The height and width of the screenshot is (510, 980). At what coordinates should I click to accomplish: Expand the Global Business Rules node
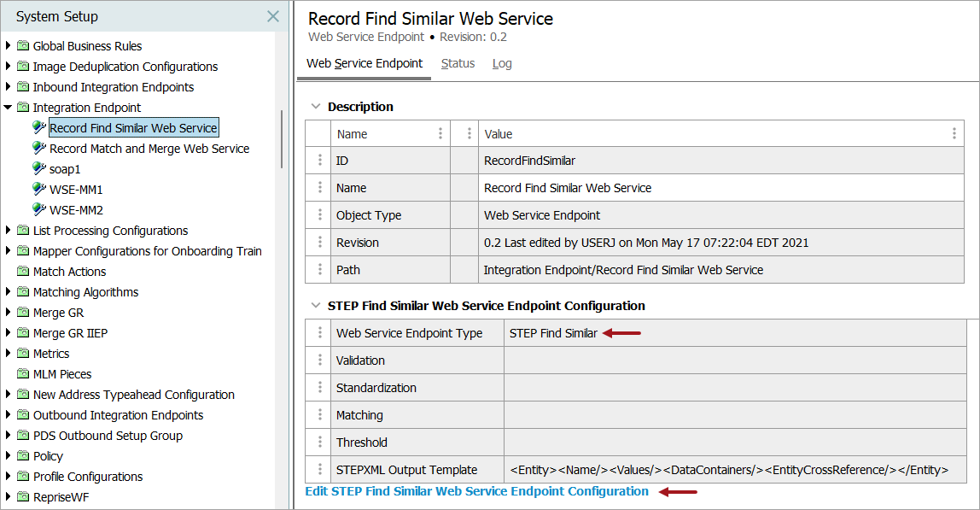tap(9, 46)
